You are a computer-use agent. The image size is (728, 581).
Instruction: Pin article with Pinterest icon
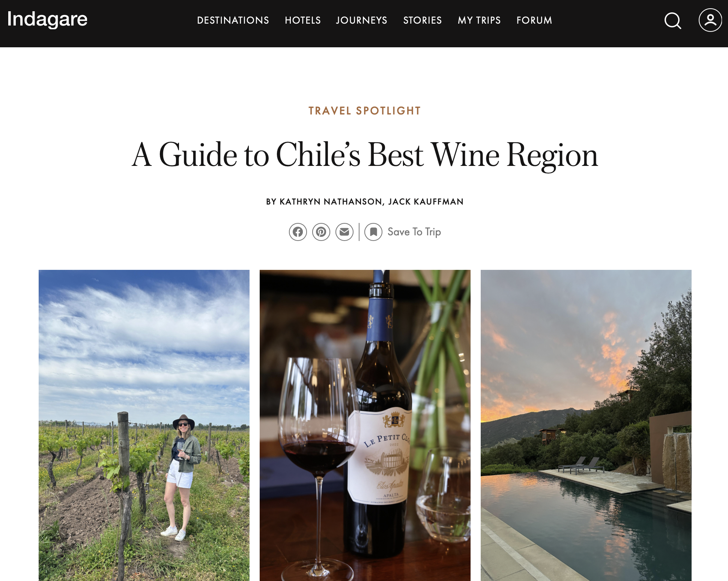point(321,232)
